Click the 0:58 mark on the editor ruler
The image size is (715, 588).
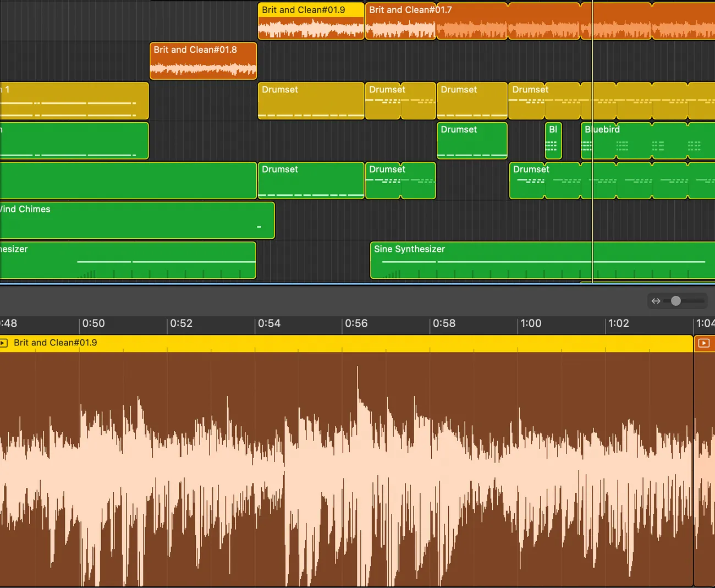[x=444, y=323]
